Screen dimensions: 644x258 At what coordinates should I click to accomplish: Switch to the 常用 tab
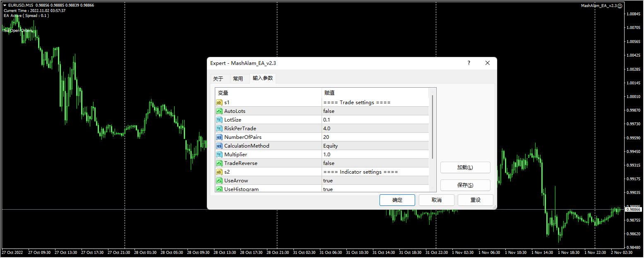[238, 79]
